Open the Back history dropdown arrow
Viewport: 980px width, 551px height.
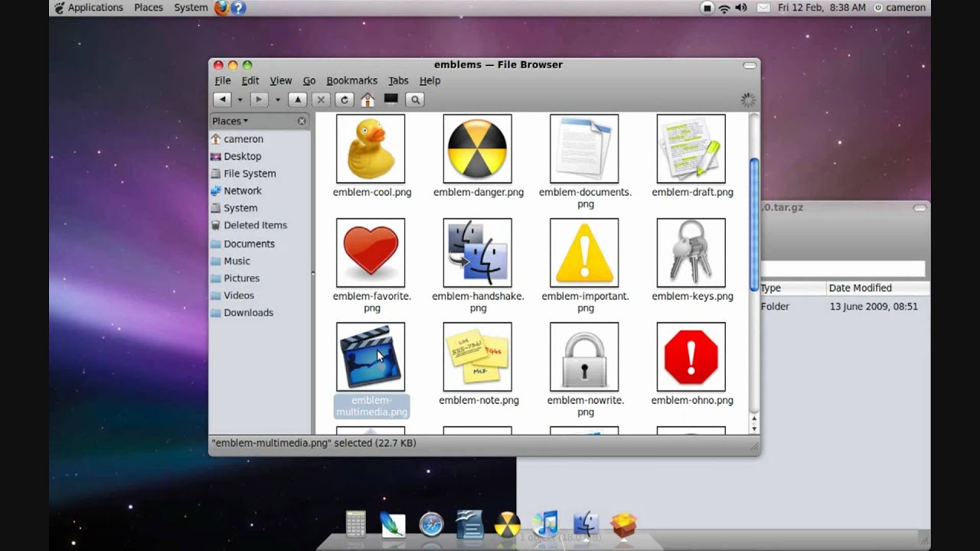[x=240, y=99]
